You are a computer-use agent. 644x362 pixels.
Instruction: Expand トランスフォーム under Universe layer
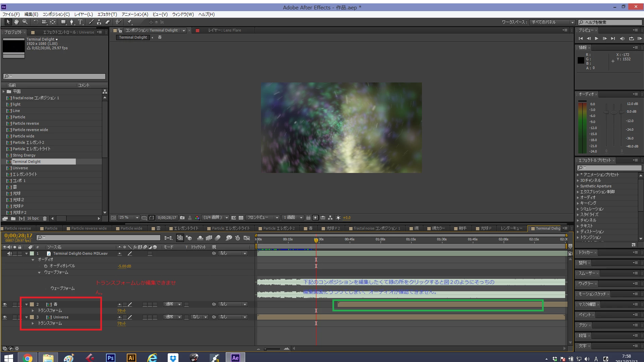[33, 323]
